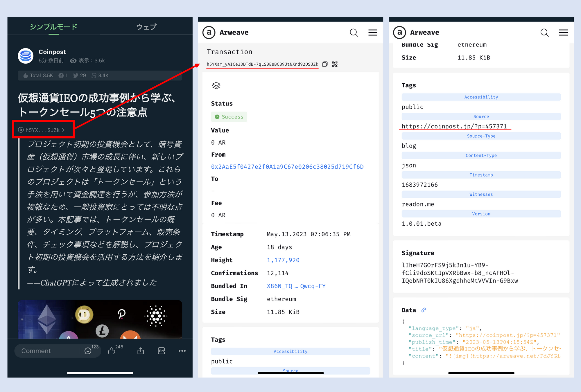Toggle the EN translation icon

click(162, 351)
